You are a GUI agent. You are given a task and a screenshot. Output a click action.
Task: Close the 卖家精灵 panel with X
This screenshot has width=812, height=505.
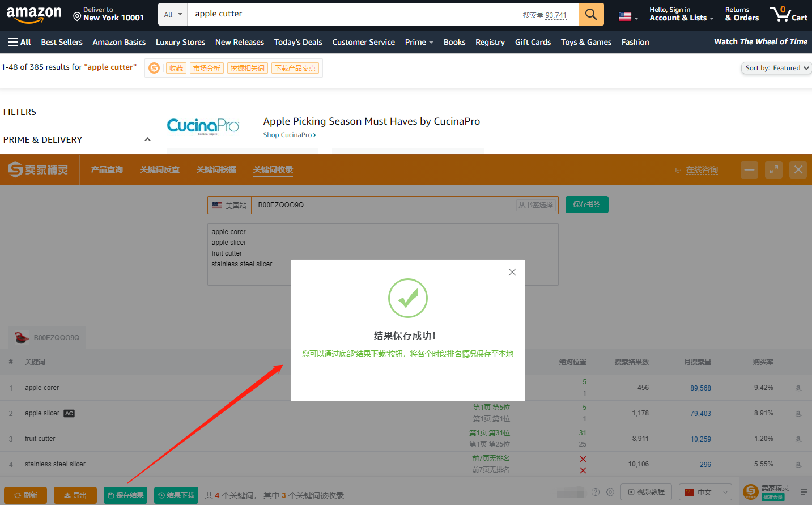(798, 169)
